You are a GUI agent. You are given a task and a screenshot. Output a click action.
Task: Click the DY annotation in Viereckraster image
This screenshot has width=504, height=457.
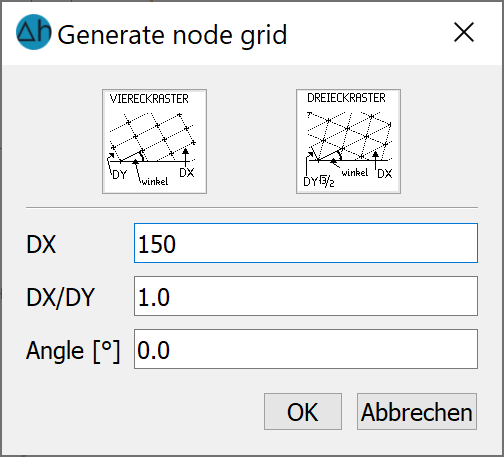coord(119,175)
